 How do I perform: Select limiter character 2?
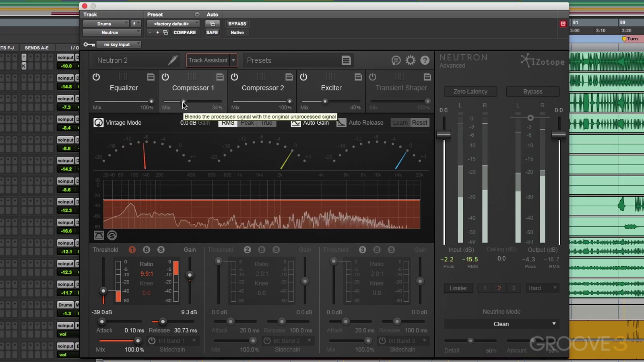[x=499, y=288]
